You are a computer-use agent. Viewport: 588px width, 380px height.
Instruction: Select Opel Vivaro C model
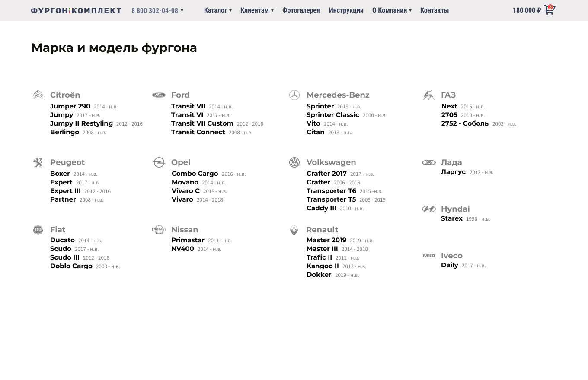pyautogui.click(x=185, y=191)
